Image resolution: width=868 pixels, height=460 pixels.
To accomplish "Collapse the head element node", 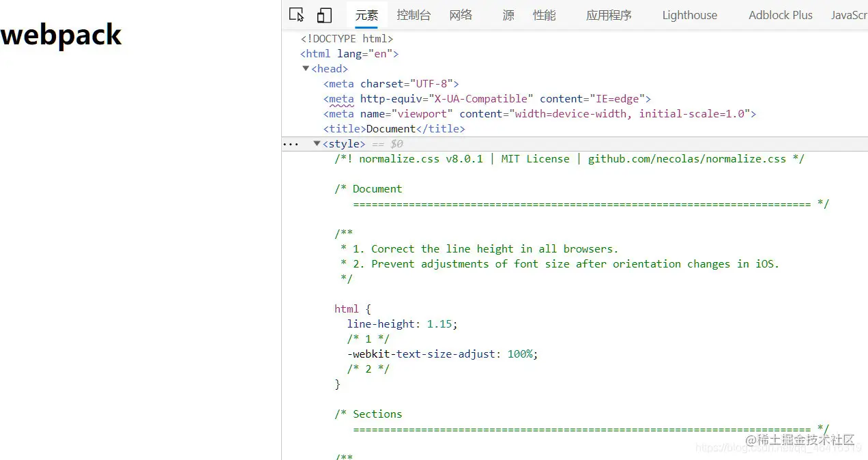I will [x=306, y=68].
